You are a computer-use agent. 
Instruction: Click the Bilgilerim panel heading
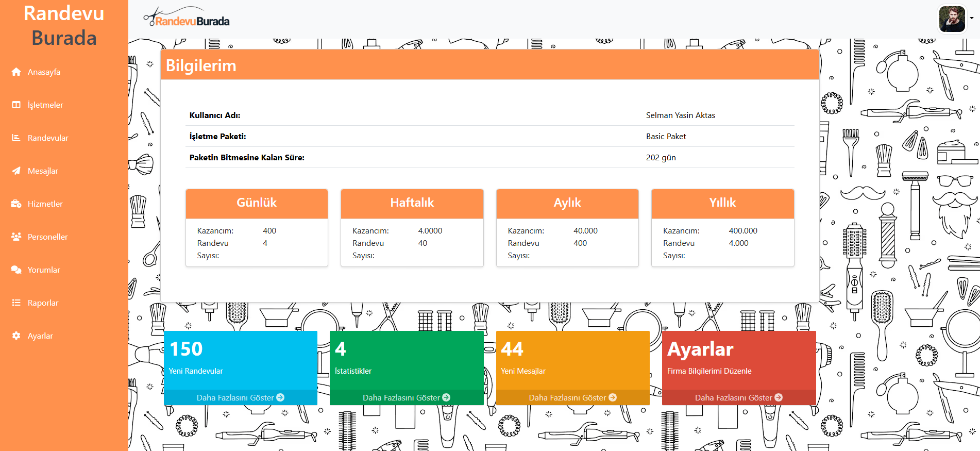tap(201, 66)
